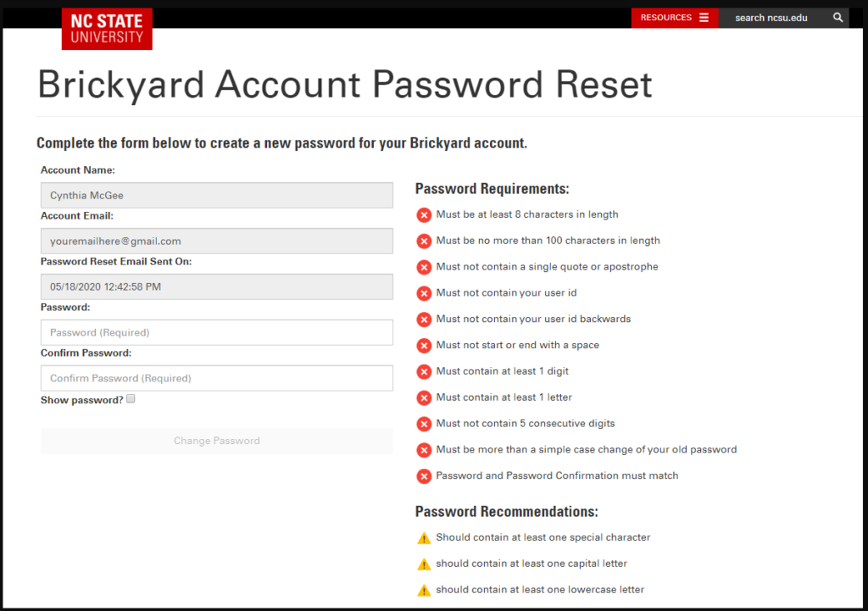Enable the Show password checkbox
This screenshot has width=868, height=611.
tap(131, 398)
